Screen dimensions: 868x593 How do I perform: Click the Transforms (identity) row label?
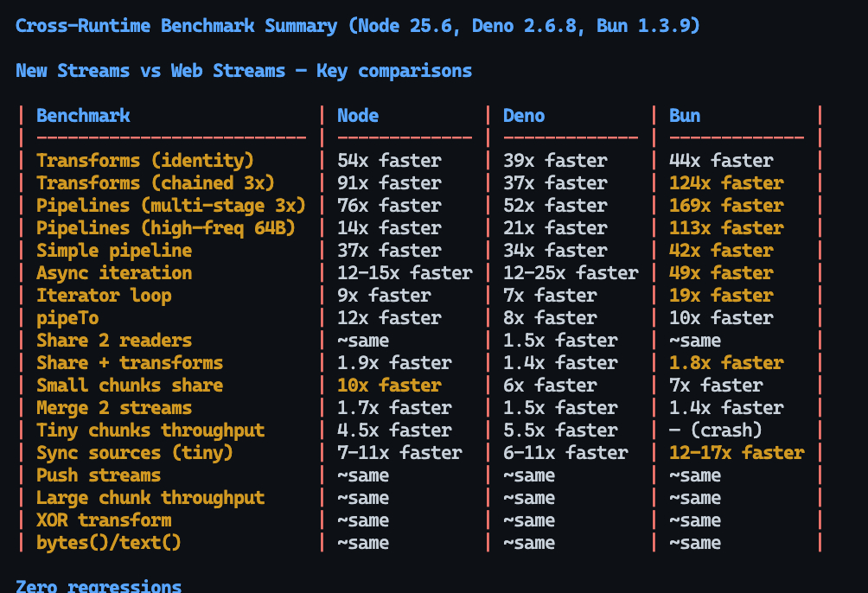[145, 160]
